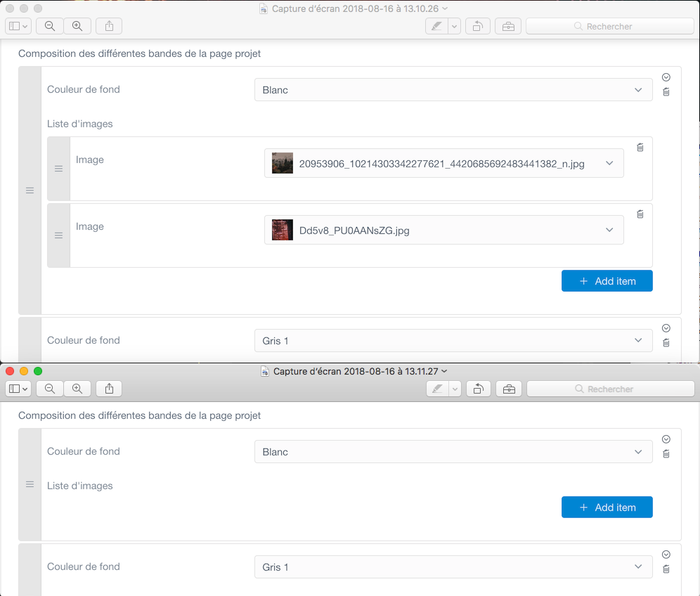Collapse Blanc band in 13.10.26 window
This screenshot has width=700, height=596.
tap(666, 77)
